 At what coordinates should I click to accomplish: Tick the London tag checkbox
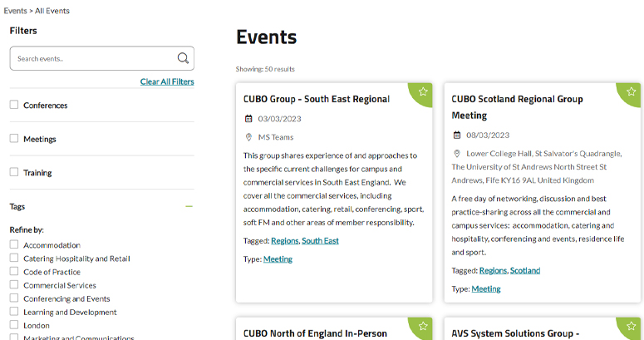tap(14, 325)
